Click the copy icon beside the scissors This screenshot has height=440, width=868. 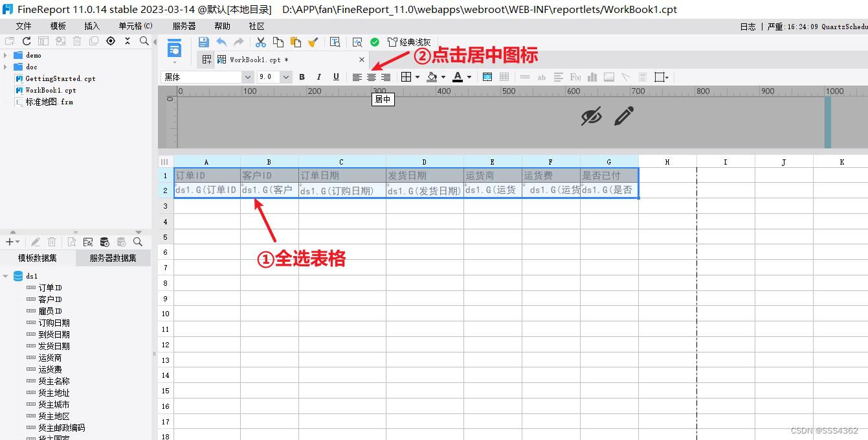[278, 42]
